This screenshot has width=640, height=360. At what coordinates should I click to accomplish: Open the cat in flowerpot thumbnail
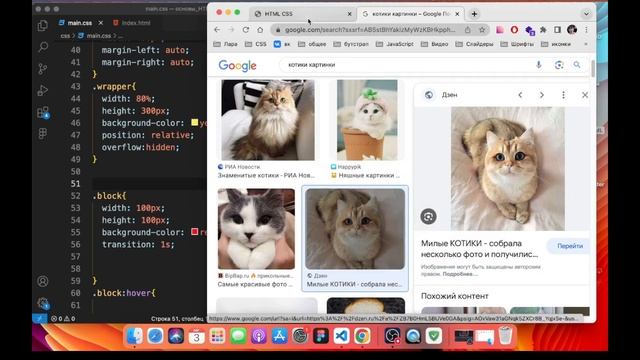(x=367, y=120)
